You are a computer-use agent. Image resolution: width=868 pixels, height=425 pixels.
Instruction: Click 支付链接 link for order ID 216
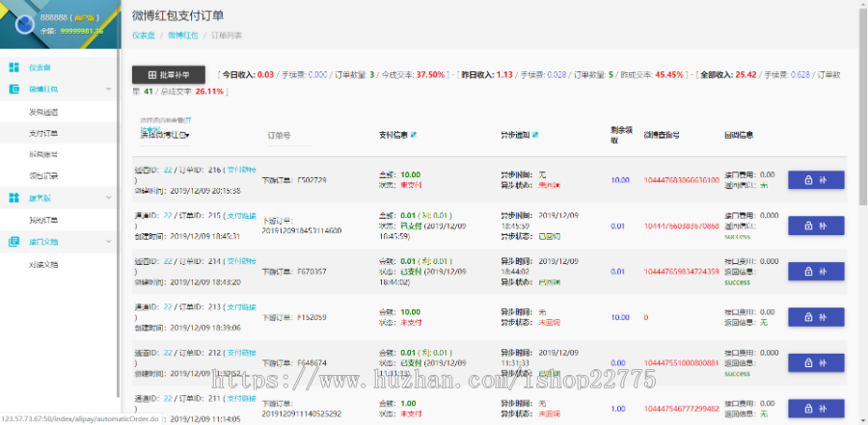pos(242,170)
